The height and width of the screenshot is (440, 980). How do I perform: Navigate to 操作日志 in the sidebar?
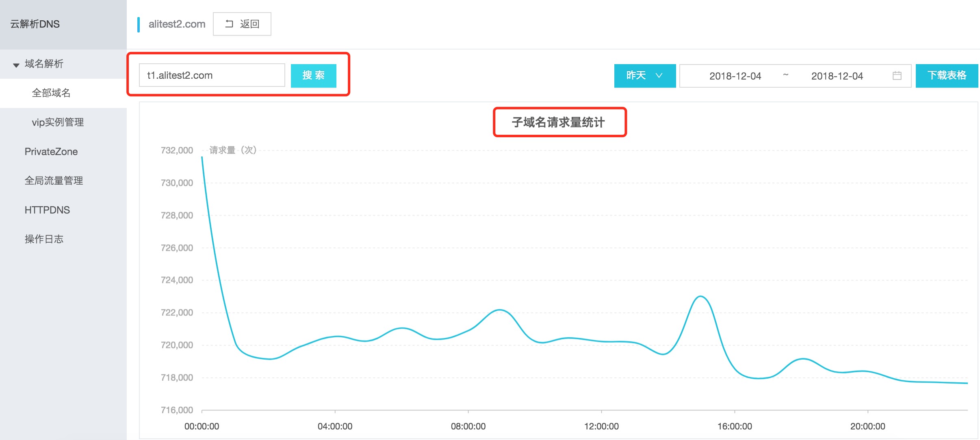tap(44, 239)
